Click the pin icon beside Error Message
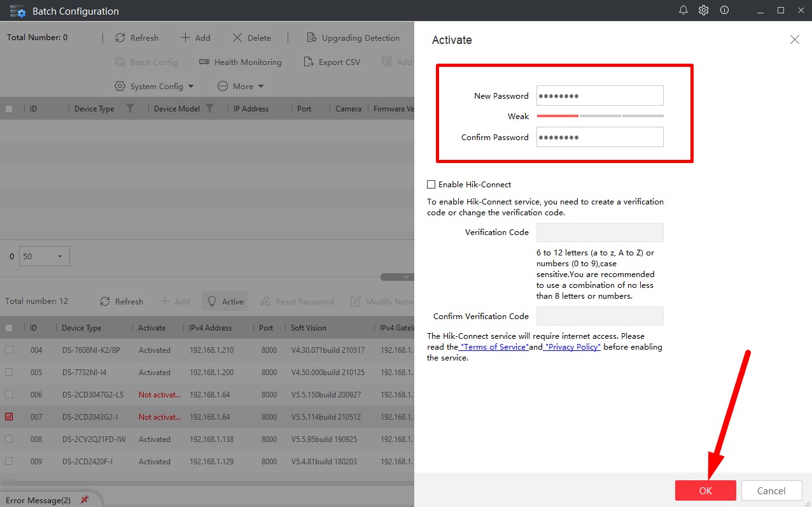The width and height of the screenshot is (812, 507). point(85,500)
